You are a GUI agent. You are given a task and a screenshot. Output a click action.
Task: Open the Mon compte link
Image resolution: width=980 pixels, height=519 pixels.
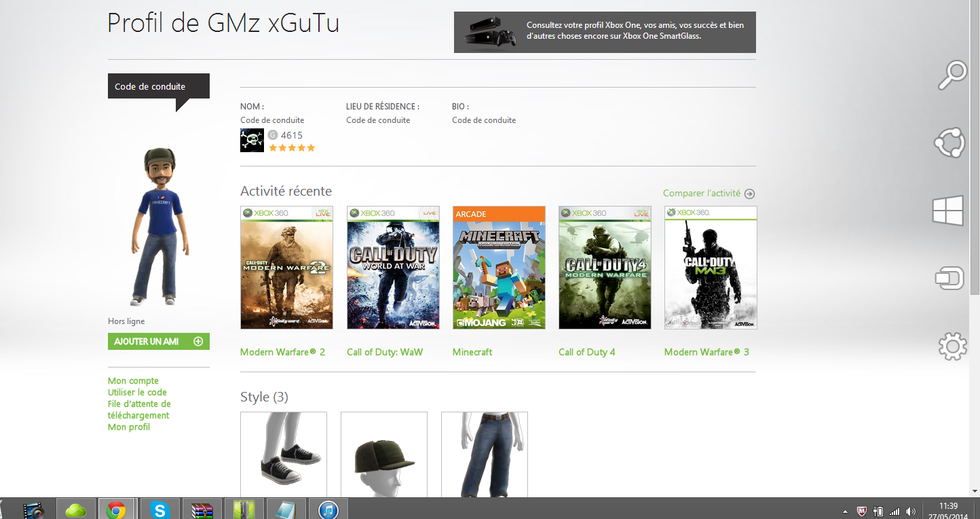[x=133, y=381]
